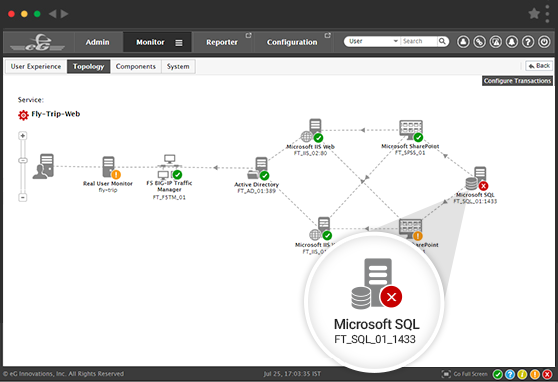Screen dimensions: 558x382
Task: Open the alarm warning monitor icon
Action: pyautogui.click(x=495, y=42)
